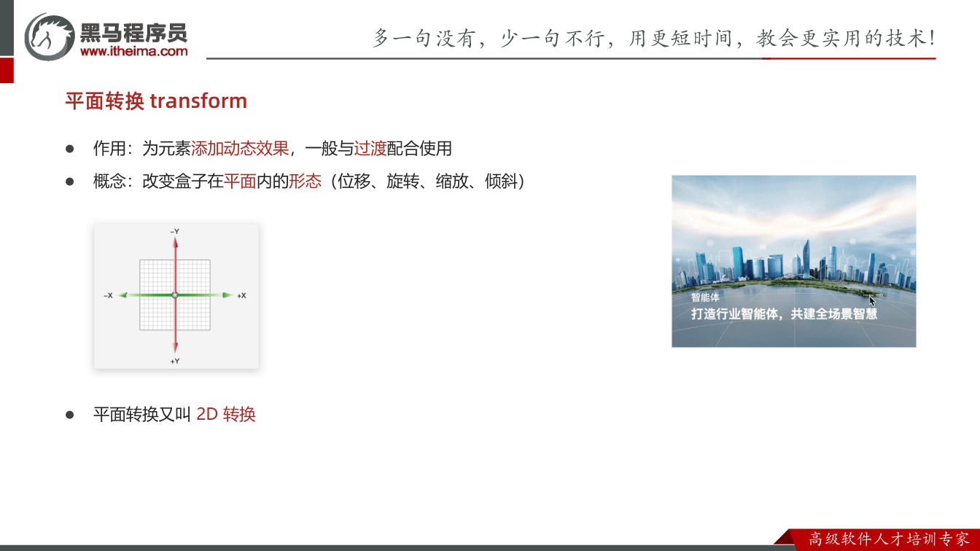Click the 黑马程序员 horse logo
This screenshot has width=980, height=551.
click(x=50, y=36)
